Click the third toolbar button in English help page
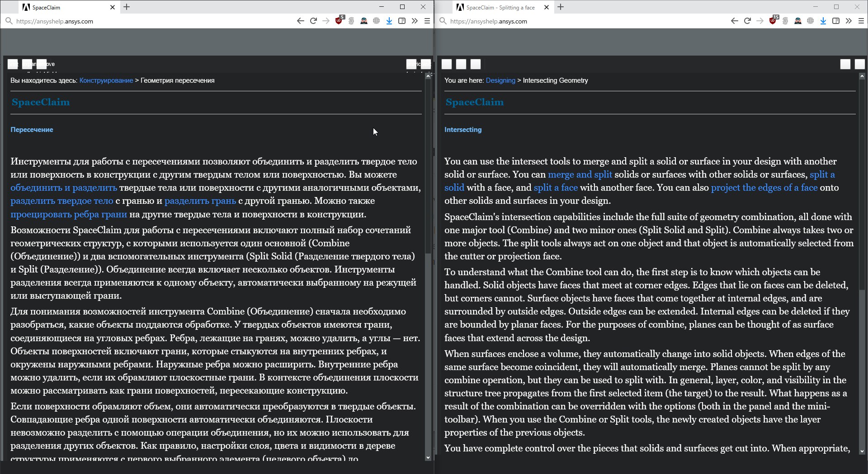Screen dimensions: 868x474 (476, 64)
